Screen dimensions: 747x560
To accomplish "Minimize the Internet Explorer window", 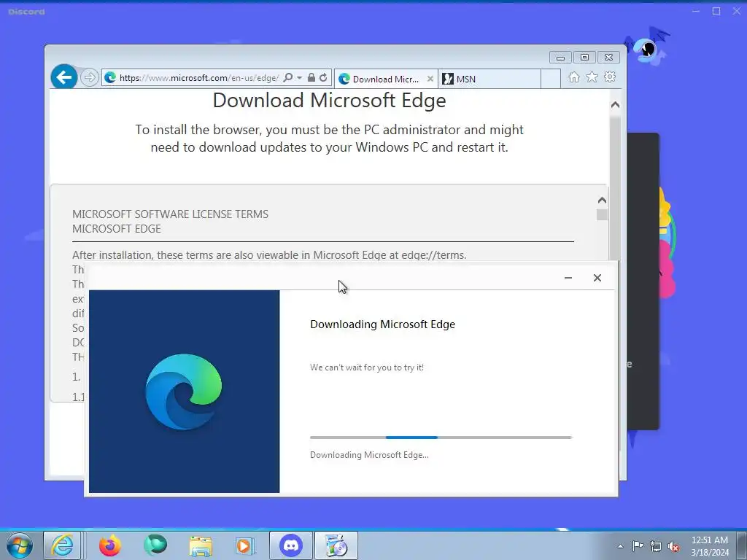I will (560, 58).
